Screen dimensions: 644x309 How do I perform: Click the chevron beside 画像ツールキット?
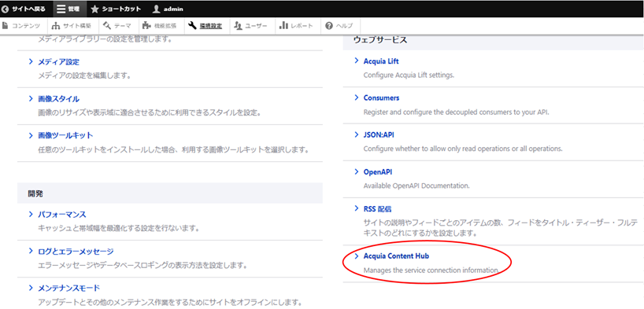click(31, 135)
